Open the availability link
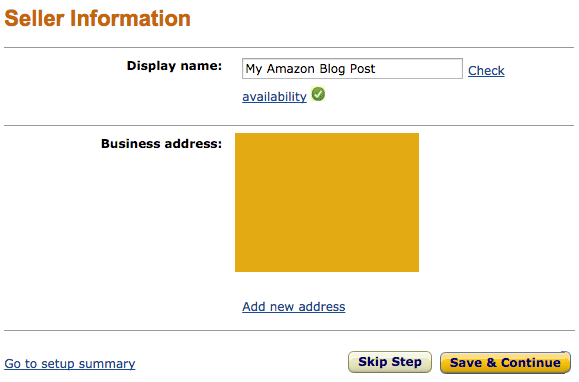The height and width of the screenshot is (382, 579). click(x=274, y=97)
